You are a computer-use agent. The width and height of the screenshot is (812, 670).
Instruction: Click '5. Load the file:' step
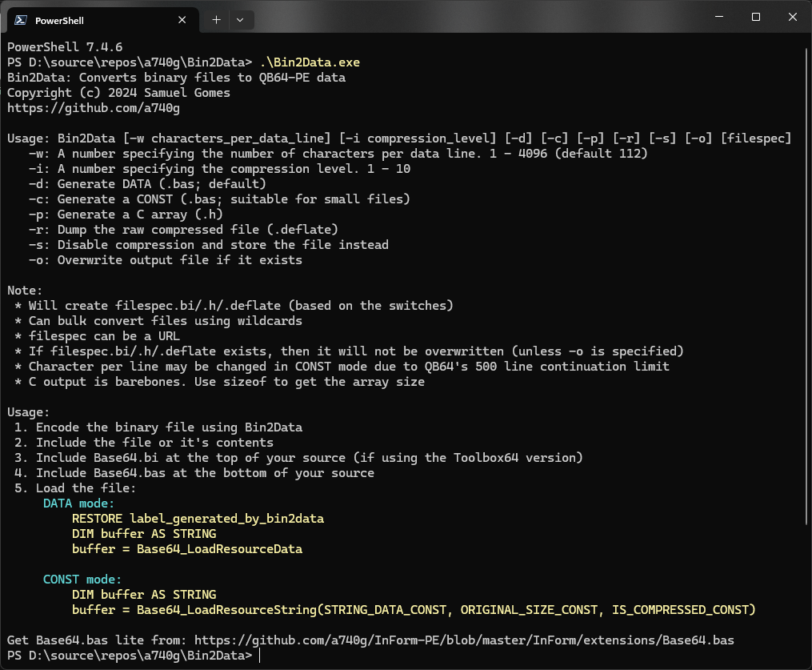[75, 487]
